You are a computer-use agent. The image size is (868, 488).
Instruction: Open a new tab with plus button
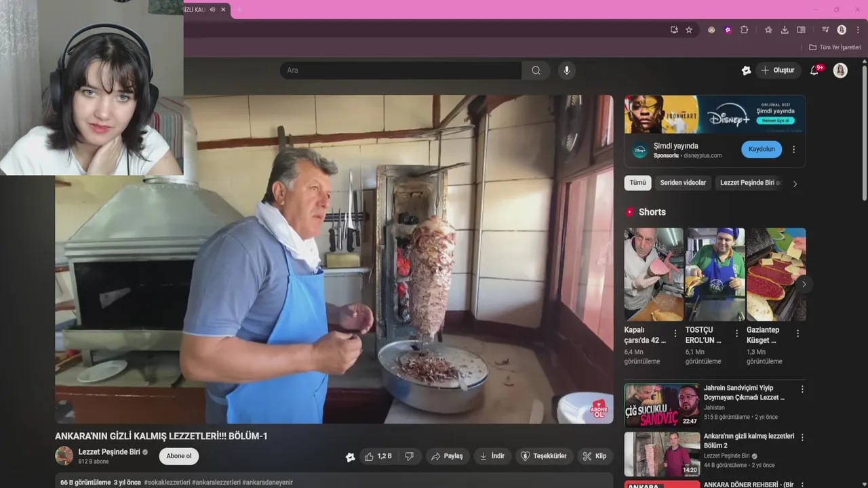coord(239,9)
